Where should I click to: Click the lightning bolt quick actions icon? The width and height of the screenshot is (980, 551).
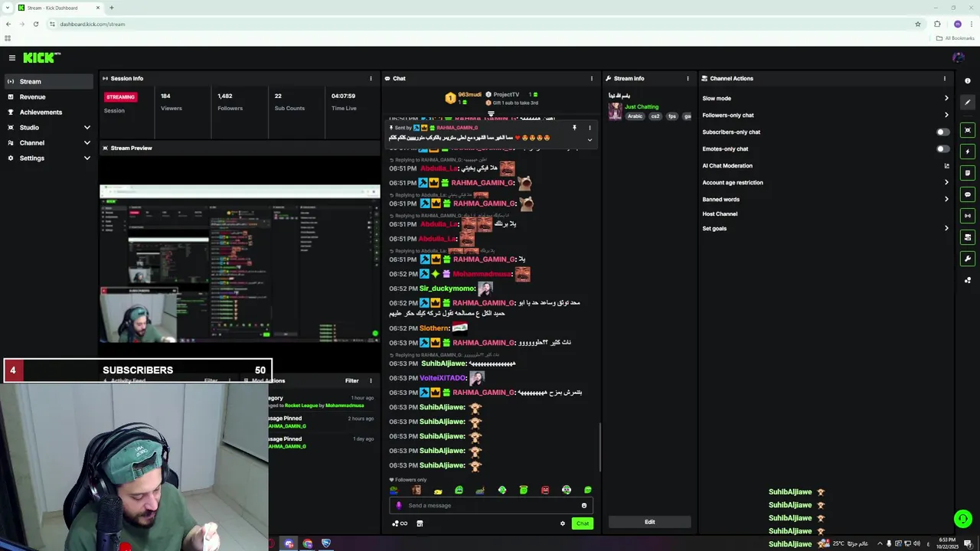(968, 152)
